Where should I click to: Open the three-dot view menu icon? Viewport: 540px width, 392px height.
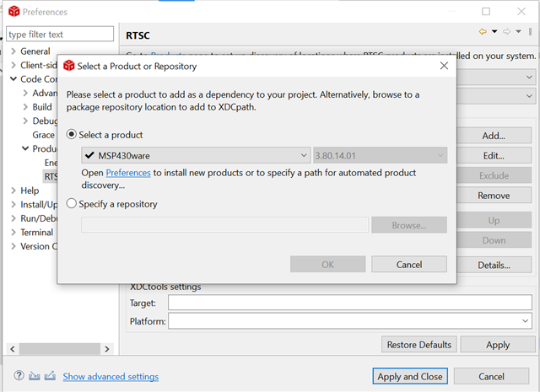point(528,31)
